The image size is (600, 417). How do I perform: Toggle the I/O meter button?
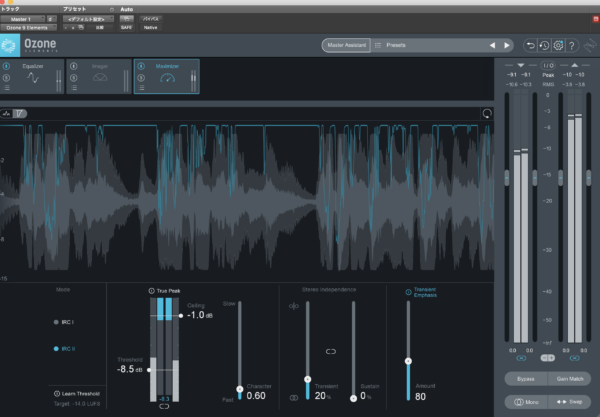pyautogui.click(x=548, y=65)
